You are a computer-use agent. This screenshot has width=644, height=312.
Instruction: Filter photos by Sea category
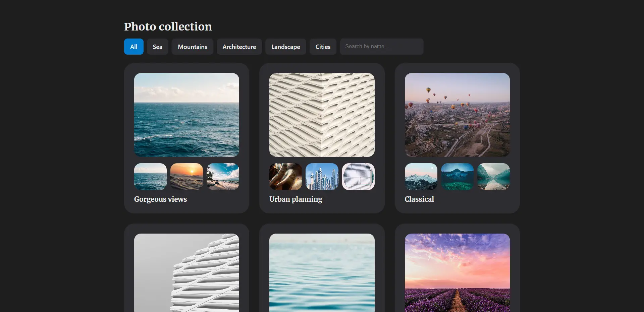(x=157, y=47)
